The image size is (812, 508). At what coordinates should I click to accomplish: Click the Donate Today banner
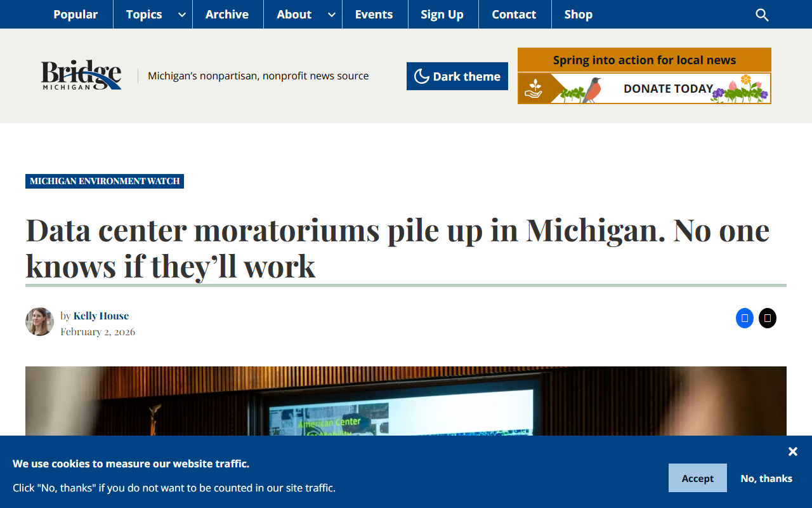click(x=645, y=88)
